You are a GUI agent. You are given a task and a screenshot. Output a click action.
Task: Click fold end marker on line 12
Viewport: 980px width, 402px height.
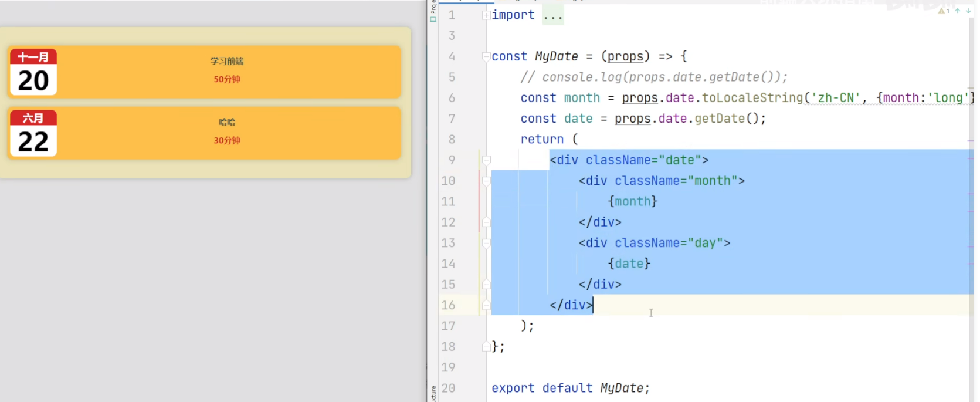click(x=486, y=222)
